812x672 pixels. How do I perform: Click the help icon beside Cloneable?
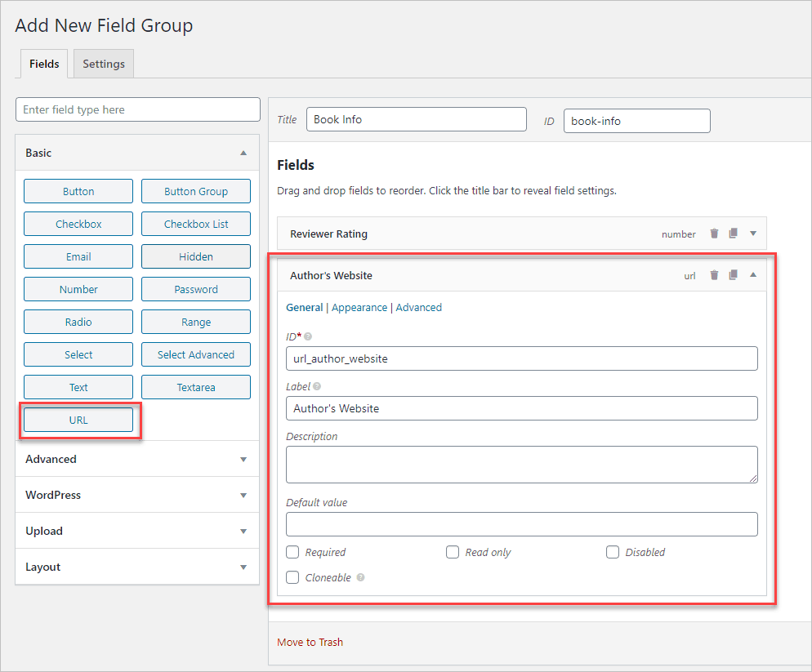click(x=360, y=577)
